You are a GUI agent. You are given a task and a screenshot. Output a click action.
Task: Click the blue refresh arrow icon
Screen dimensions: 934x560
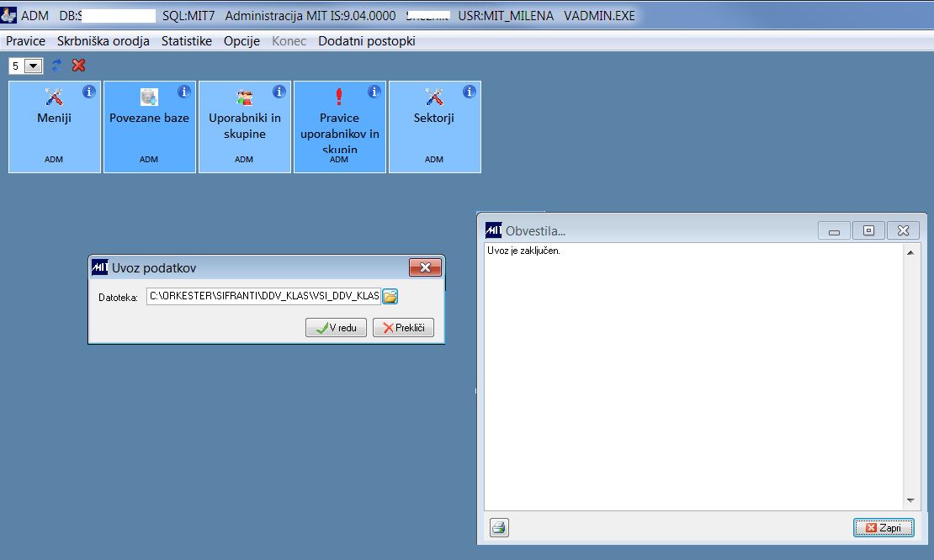tap(57, 66)
